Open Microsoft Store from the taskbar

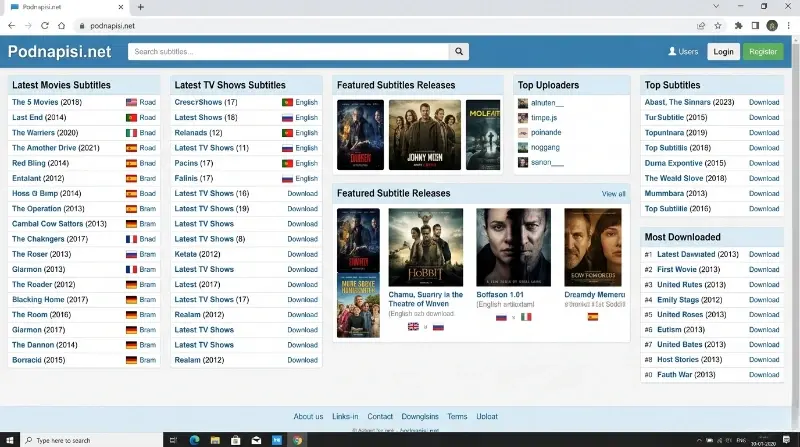[x=235, y=440]
